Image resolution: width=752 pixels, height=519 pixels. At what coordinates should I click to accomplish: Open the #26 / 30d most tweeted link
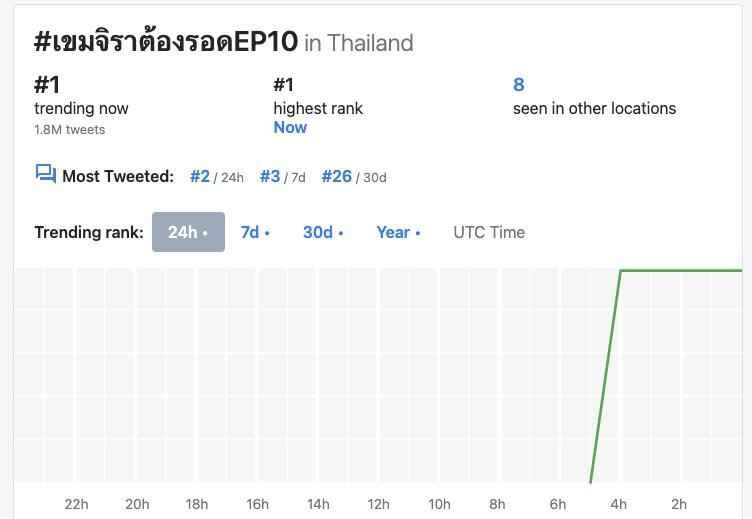click(x=353, y=177)
